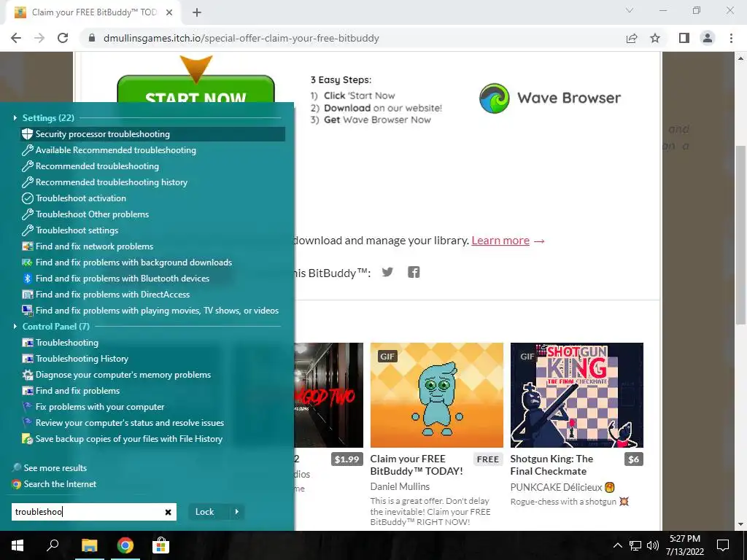Image resolution: width=747 pixels, height=560 pixels.
Task: Click the page vertical scrollbar
Action: pos(740,236)
